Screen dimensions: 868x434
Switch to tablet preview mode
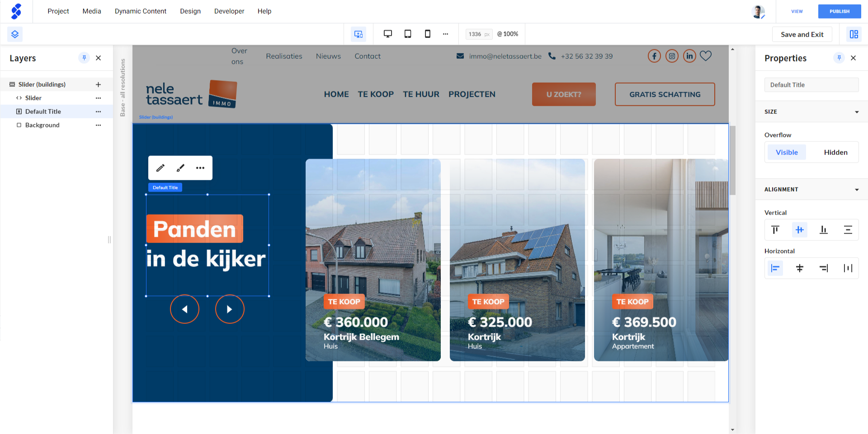tap(408, 33)
